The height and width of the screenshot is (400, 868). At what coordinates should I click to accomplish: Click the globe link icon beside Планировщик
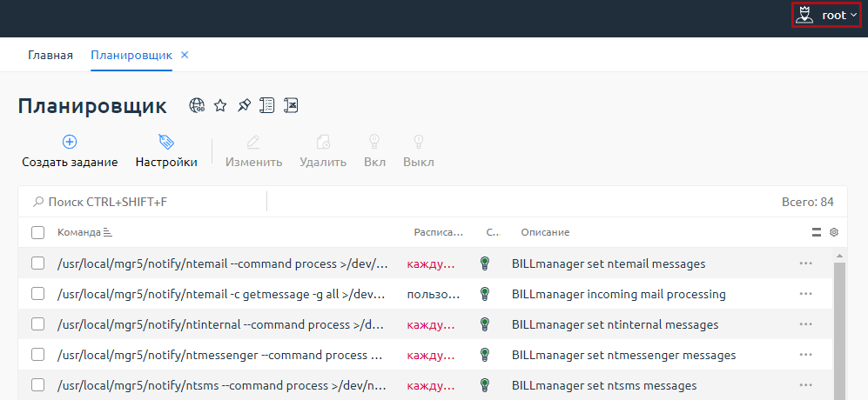click(198, 105)
